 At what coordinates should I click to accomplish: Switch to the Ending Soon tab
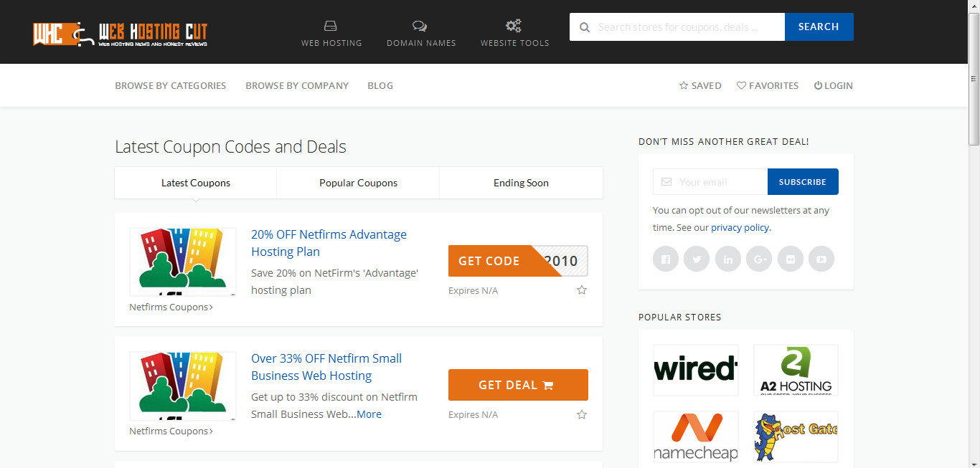[x=521, y=183]
